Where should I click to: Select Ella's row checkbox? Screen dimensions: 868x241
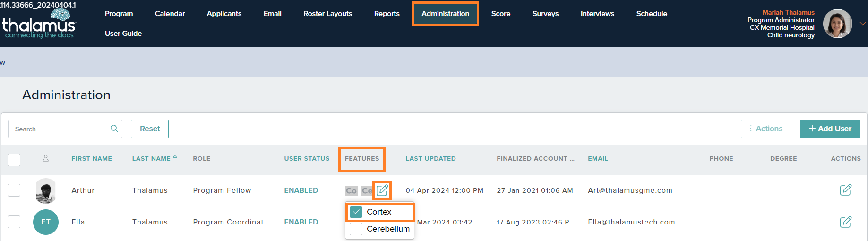pos(14,222)
